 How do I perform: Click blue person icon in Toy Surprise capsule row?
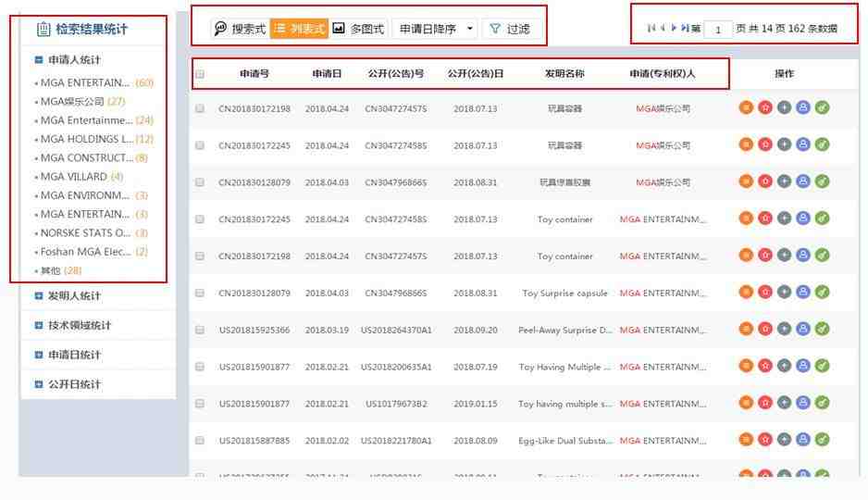(x=803, y=293)
